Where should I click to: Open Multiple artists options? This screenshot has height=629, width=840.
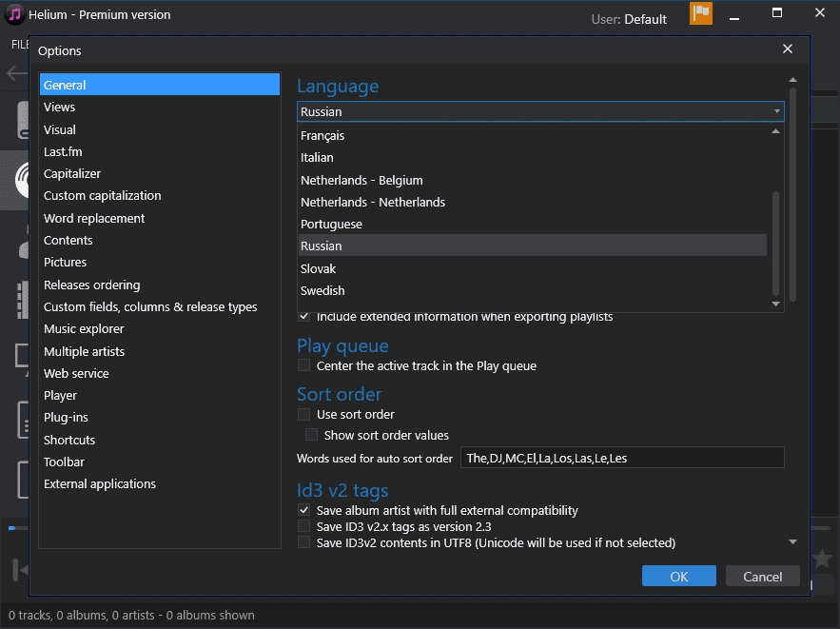[x=160, y=351]
